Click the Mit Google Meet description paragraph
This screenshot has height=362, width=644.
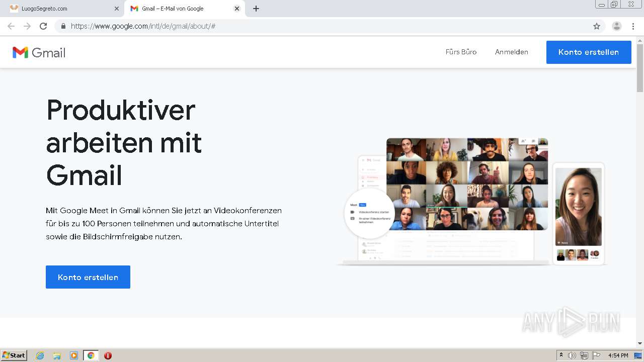click(164, 223)
